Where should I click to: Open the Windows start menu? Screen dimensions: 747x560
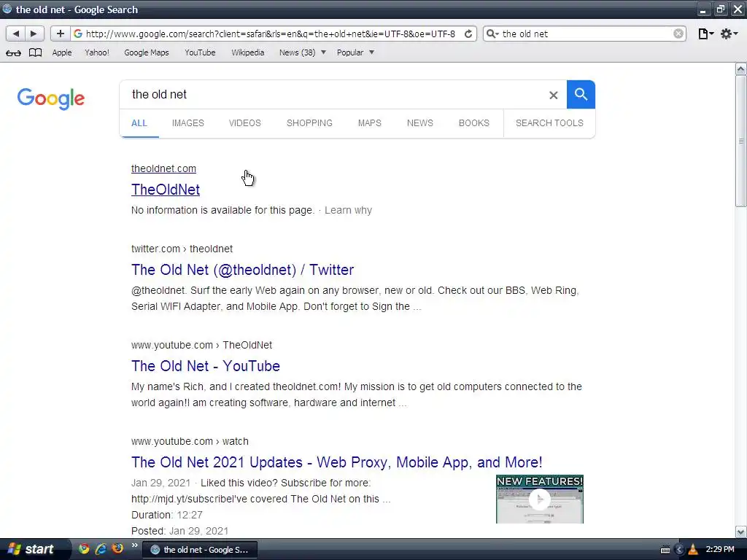click(x=32, y=549)
